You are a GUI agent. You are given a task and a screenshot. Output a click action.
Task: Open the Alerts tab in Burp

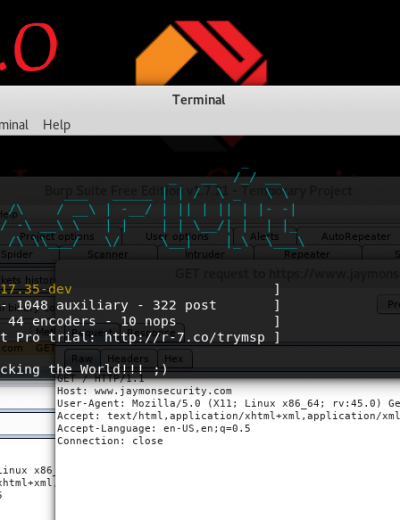[x=265, y=237]
